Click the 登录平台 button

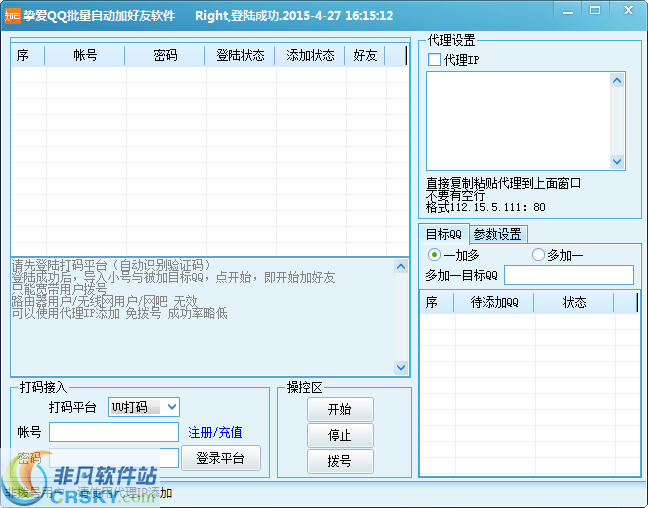221,458
